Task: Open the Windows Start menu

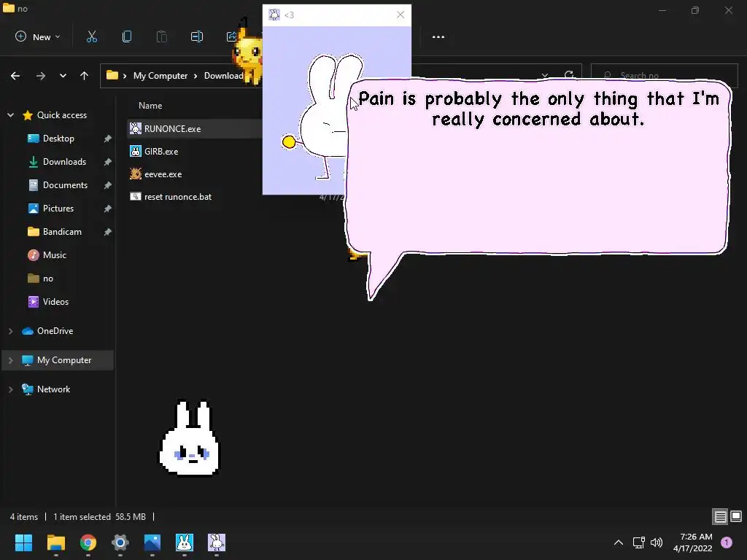Action: click(23, 542)
